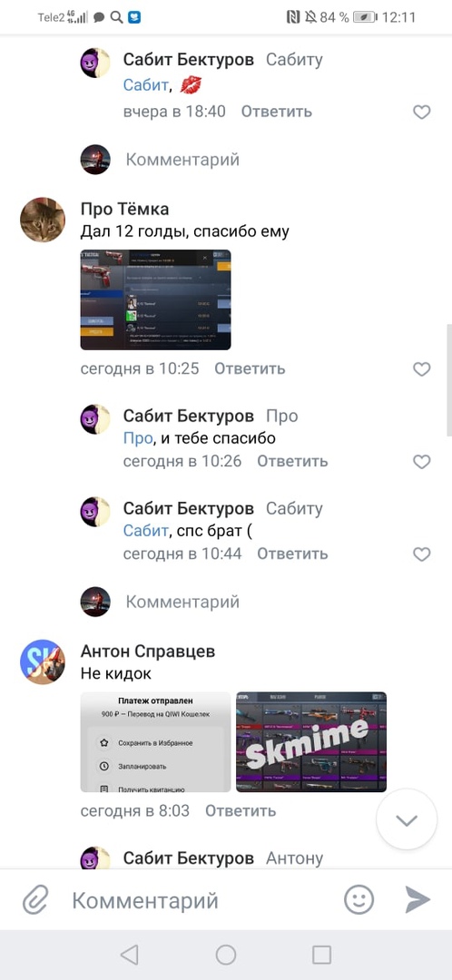Tap the scroll-down chevron floating button
Screen dimensions: 452x980
click(x=407, y=820)
